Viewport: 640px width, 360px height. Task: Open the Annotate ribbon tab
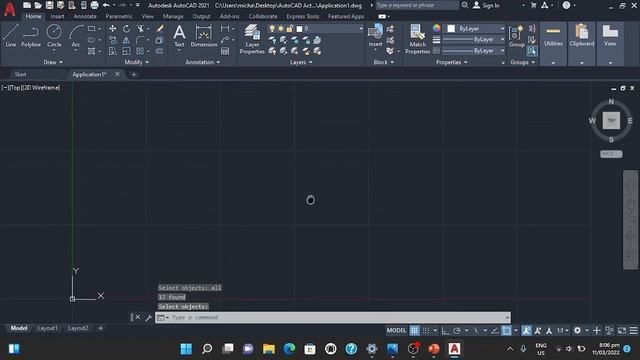click(85, 16)
